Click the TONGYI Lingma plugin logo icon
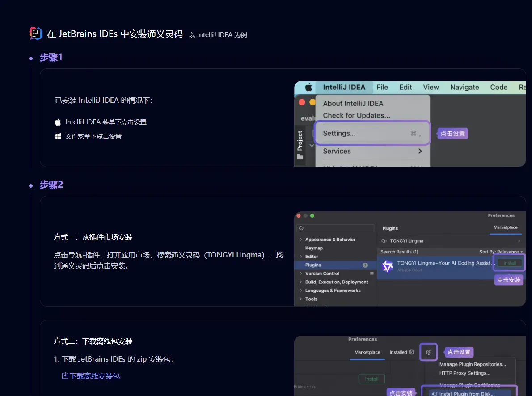Screen dimensions: 532x396 [388, 266]
